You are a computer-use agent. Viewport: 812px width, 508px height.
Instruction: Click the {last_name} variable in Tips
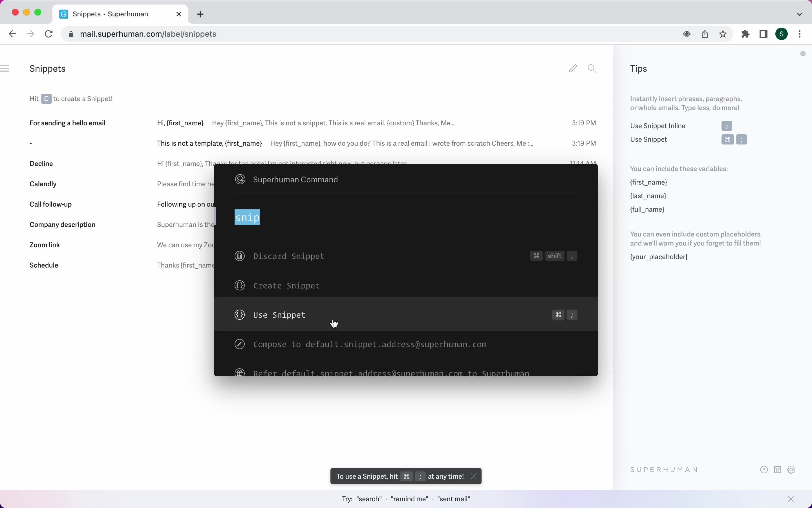(x=648, y=196)
